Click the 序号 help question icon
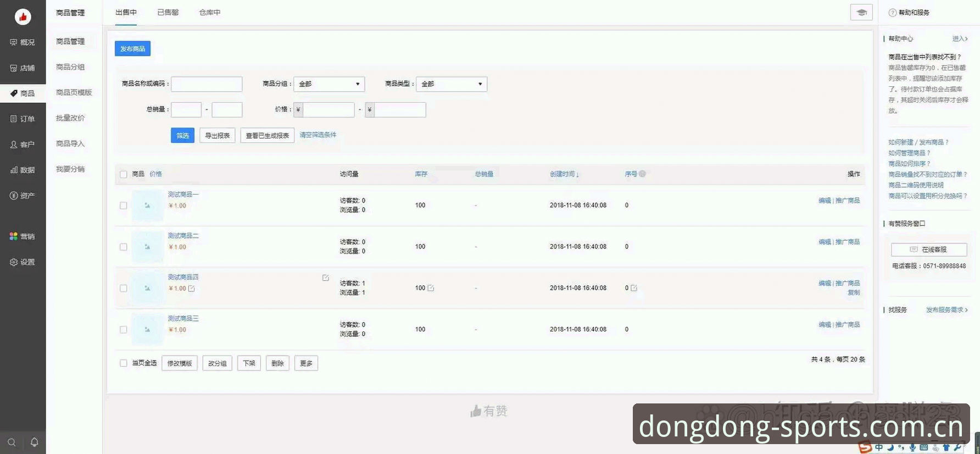The height and width of the screenshot is (454, 980). click(642, 174)
